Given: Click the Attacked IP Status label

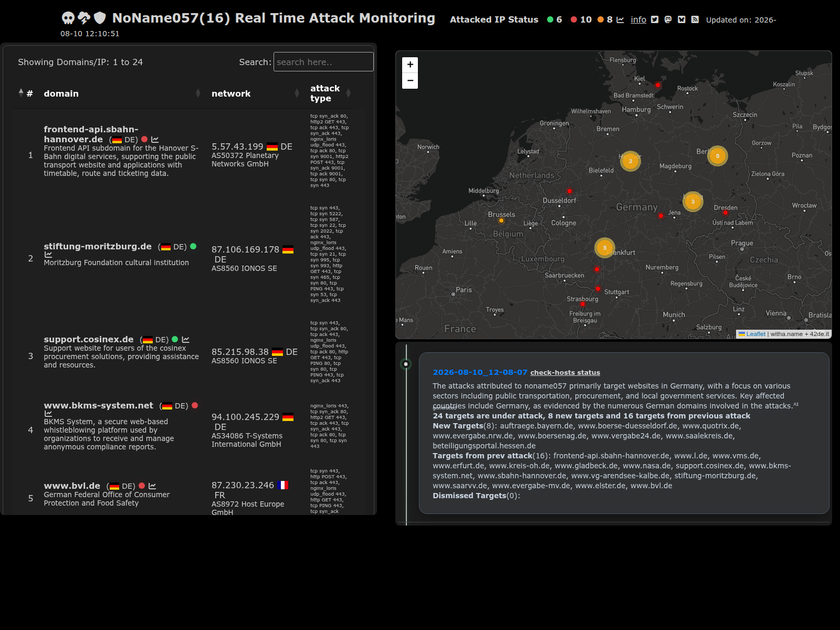Looking at the screenshot, I should [494, 20].
